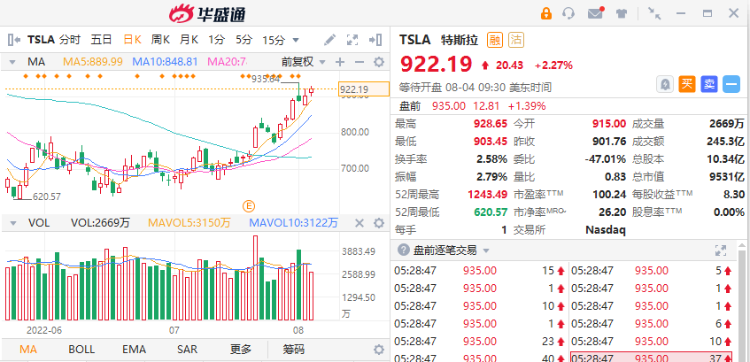This screenshot has width=750, height=362.
Task: Select the pencil drawing tool
Action: 330,40
